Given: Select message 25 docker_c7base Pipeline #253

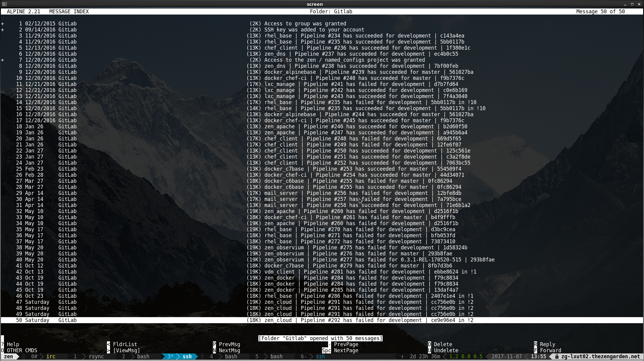Looking at the screenshot, I should [x=322, y=169].
